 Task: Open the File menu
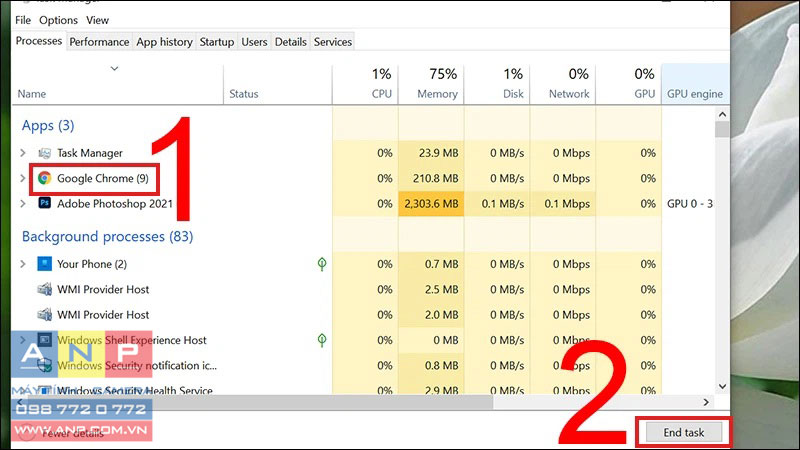[23, 20]
